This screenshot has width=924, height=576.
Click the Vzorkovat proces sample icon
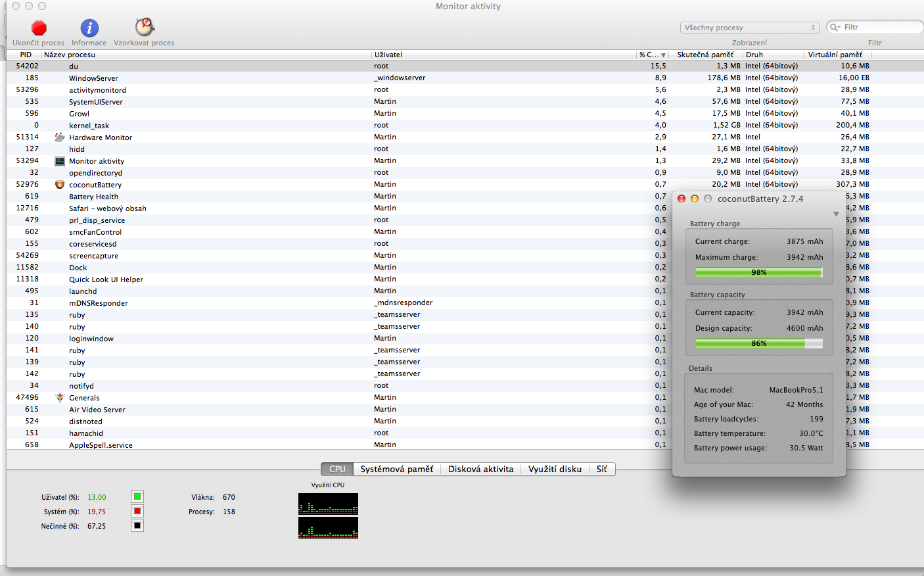[x=145, y=27]
